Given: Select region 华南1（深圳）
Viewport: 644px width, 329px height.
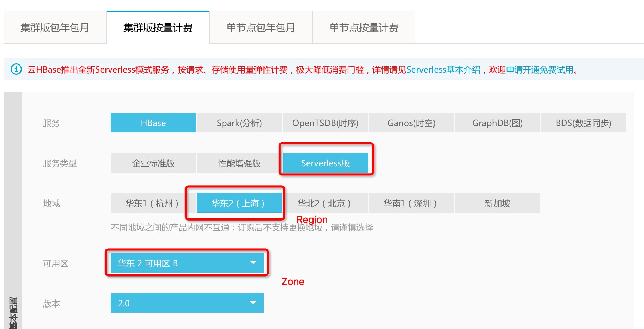Looking at the screenshot, I should tap(412, 203).
